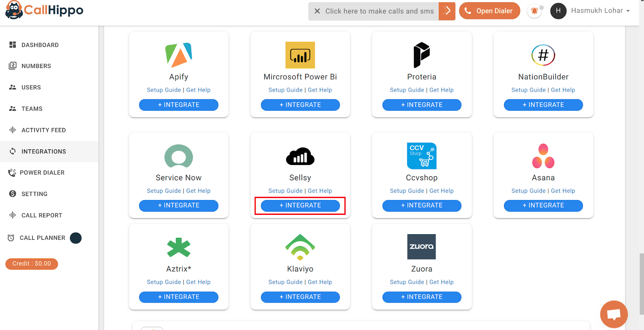Integrate Asana
The width and height of the screenshot is (644, 330).
(x=543, y=206)
